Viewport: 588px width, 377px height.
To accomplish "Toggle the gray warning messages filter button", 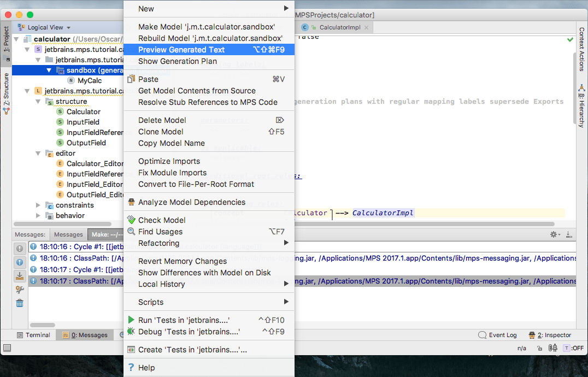I will tap(20, 249).
